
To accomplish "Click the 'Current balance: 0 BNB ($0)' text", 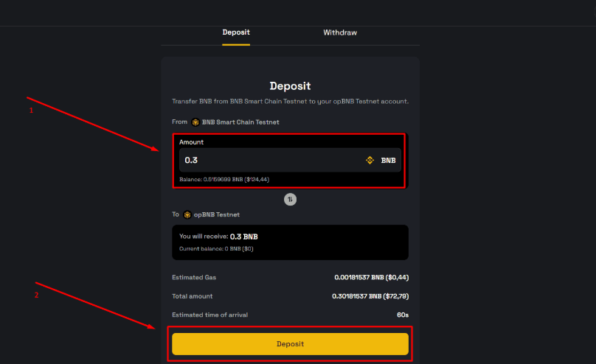I will tap(216, 248).
